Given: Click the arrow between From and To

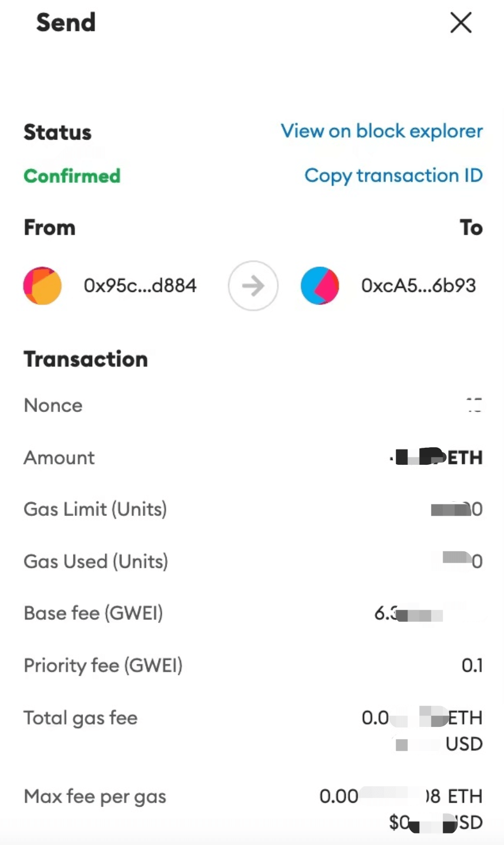Looking at the screenshot, I should (x=253, y=286).
